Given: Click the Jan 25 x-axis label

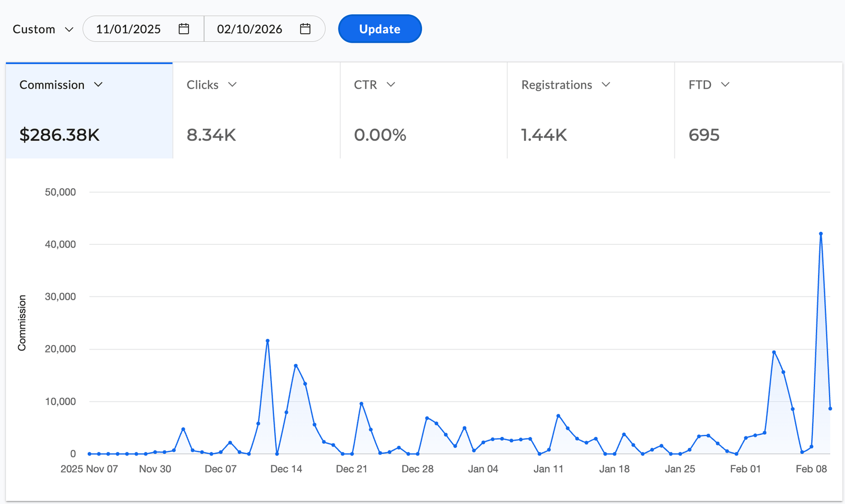Looking at the screenshot, I should (680, 469).
